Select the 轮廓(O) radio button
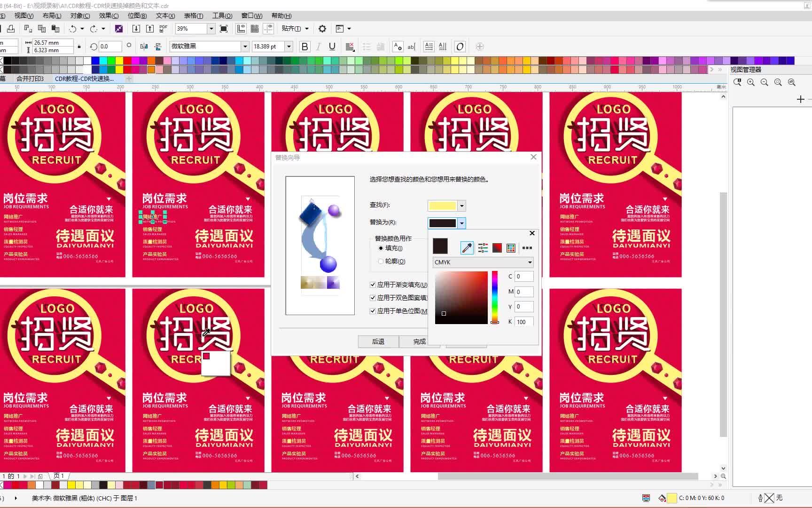Screen dimensions: 812x508 [x=381, y=261]
